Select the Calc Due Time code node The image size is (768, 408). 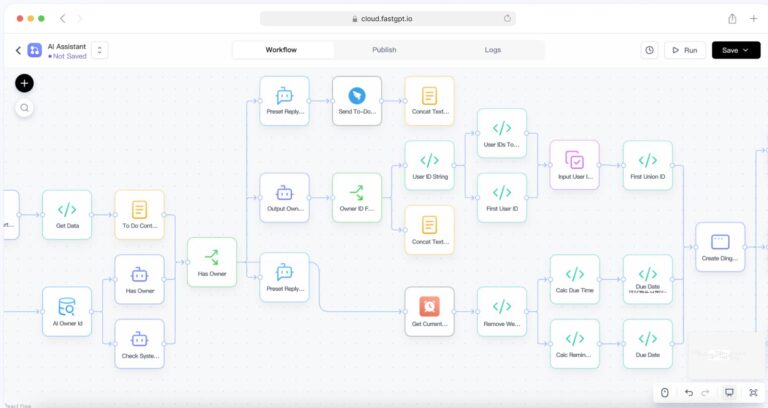click(575, 279)
